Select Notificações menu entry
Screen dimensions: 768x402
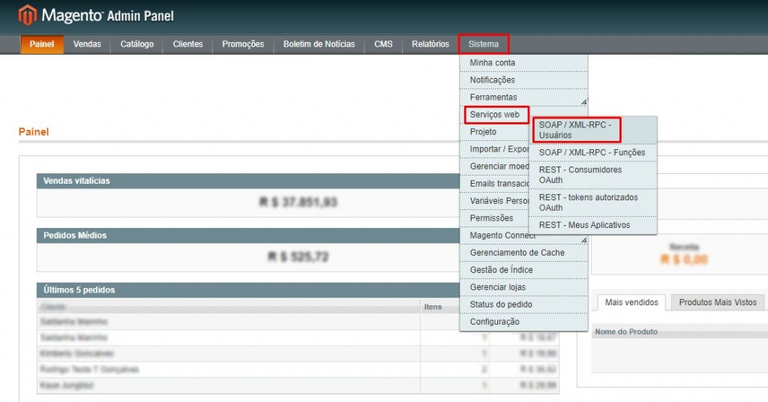tap(524, 80)
